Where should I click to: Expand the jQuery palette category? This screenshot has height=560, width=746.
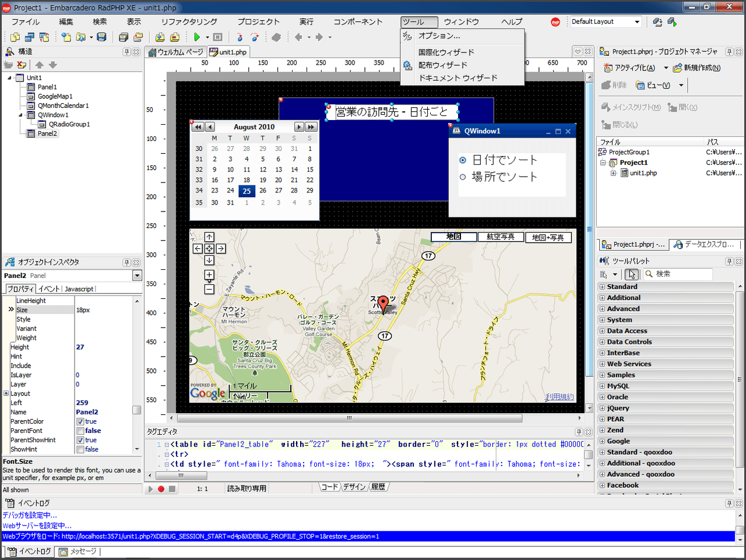tap(602, 408)
